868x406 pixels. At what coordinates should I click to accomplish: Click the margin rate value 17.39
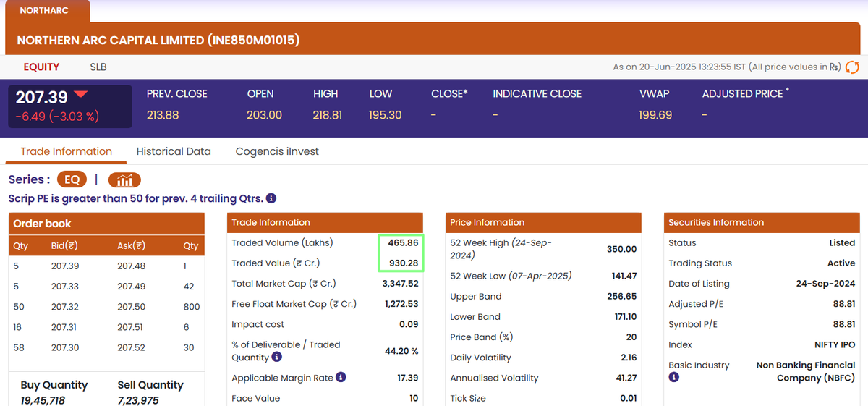point(408,378)
